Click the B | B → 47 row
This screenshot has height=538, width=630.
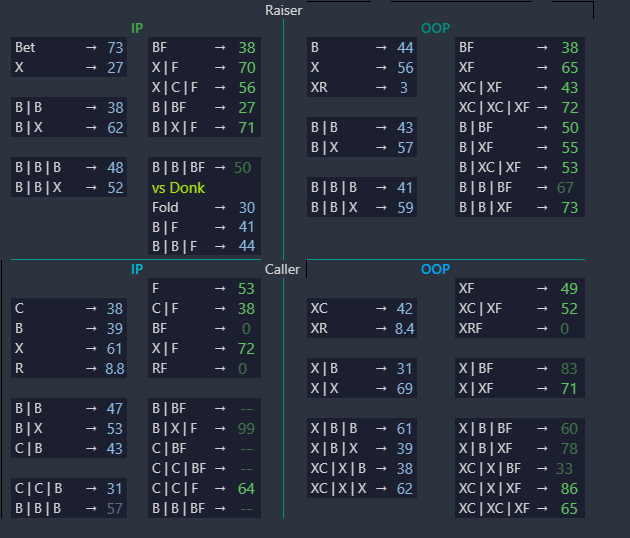click(69, 408)
